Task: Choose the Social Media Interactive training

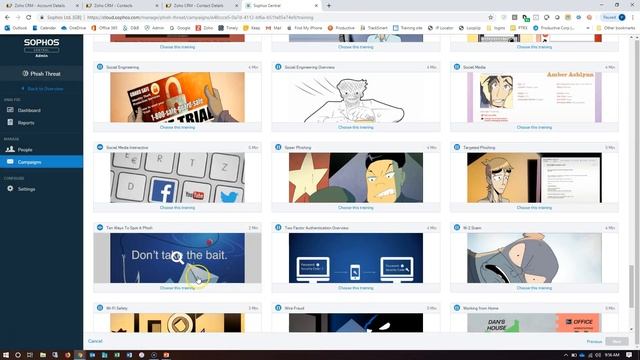Action: [x=177, y=208]
